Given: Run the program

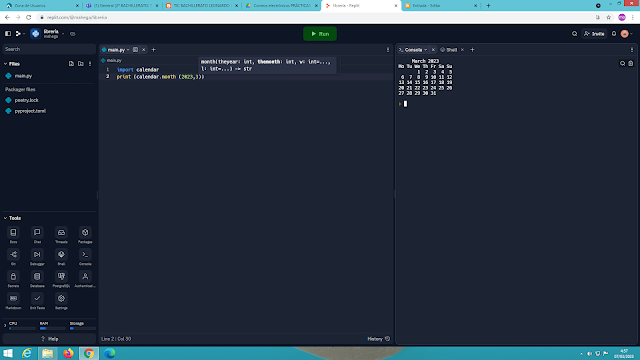Looking at the screenshot, I should pos(320,34).
